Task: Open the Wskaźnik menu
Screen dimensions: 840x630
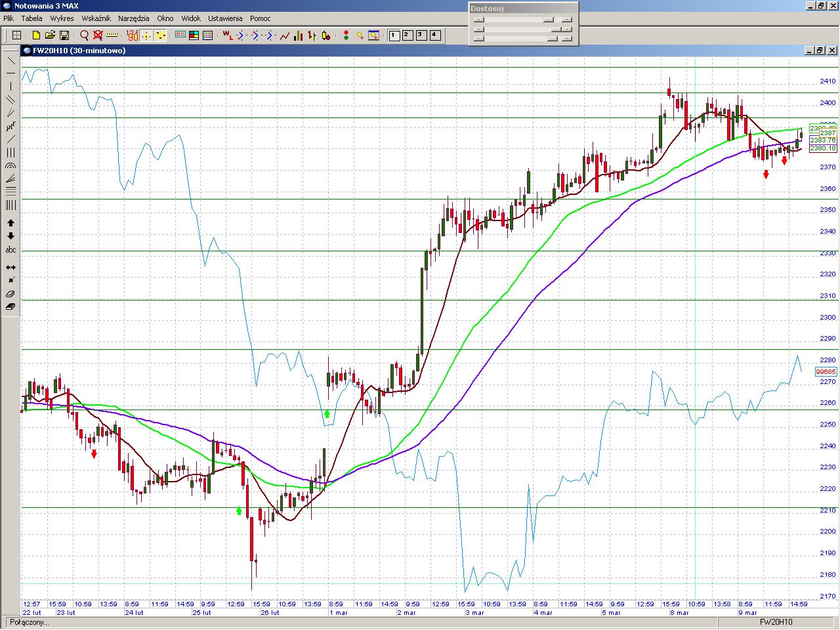Action: [96, 18]
